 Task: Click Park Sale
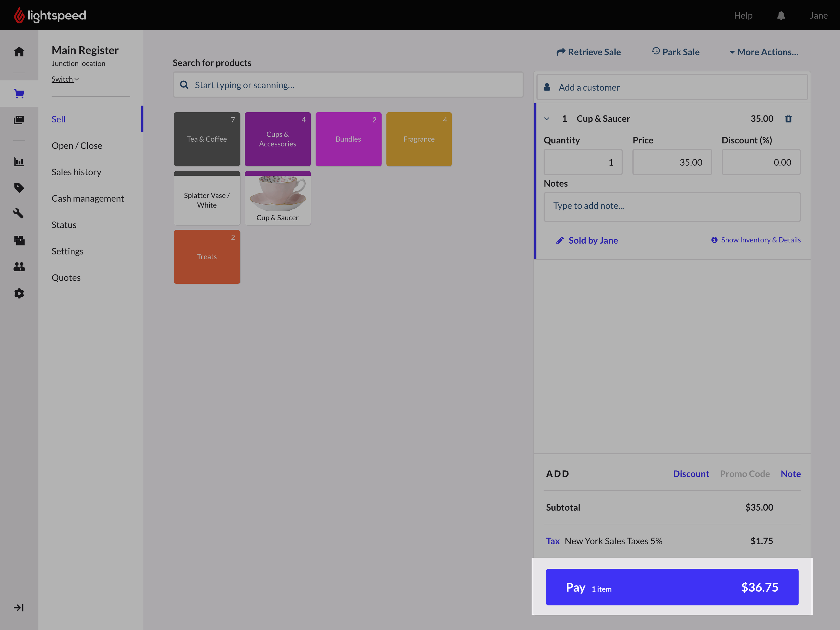[676, 52]
